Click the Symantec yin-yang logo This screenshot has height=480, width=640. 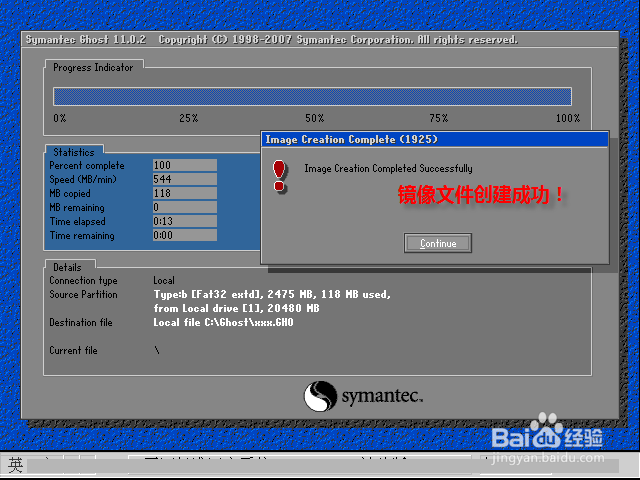(320, 396)
